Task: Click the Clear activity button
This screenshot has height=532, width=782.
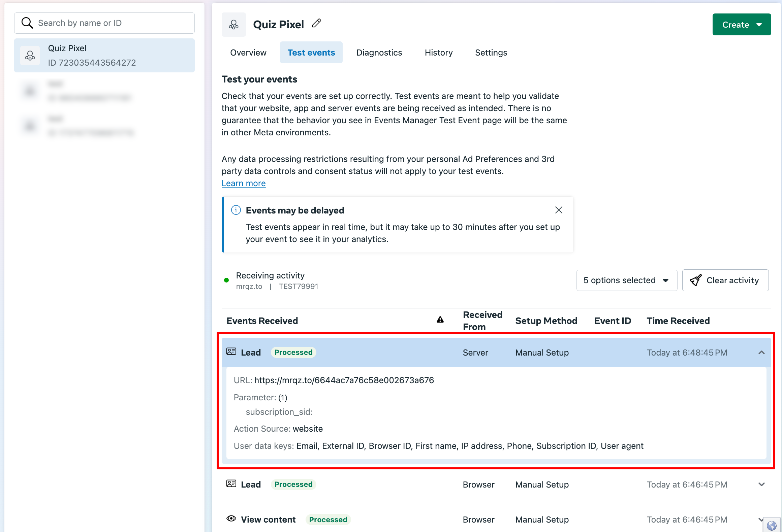Action: point(725,280)
